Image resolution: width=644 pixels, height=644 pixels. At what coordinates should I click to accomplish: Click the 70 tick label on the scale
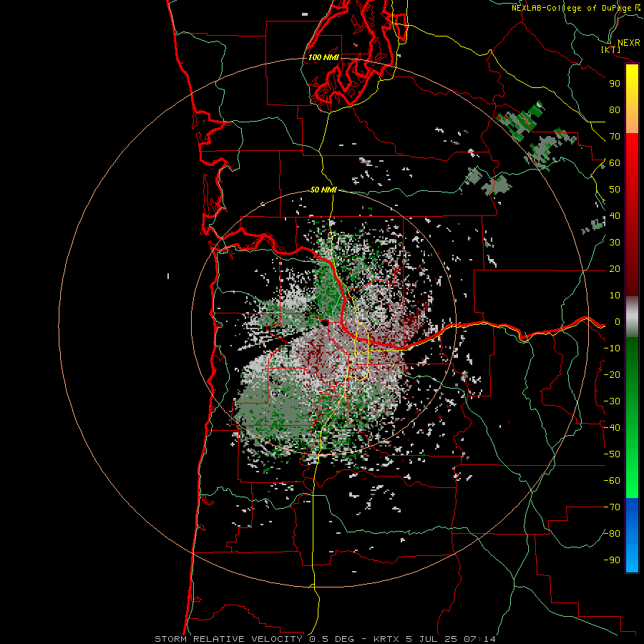click(x=615, y=137)
